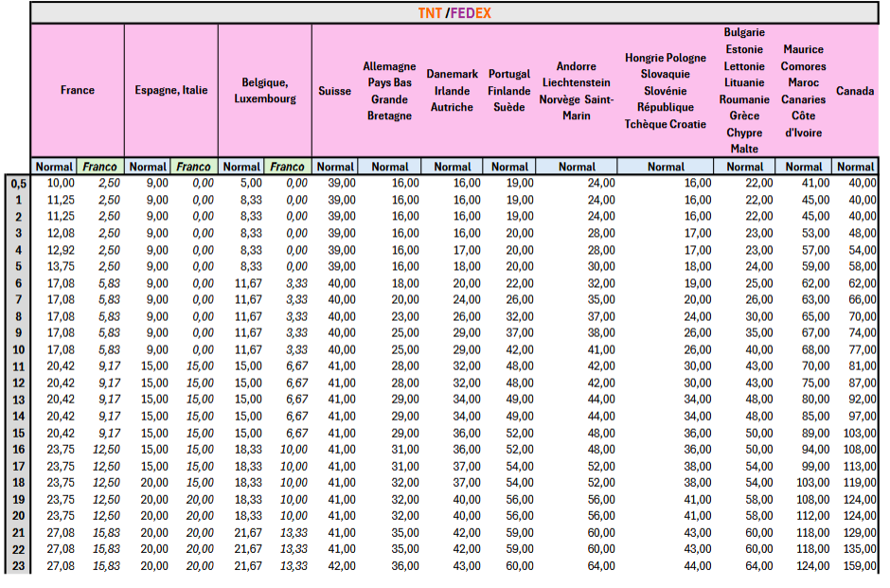Click the Hongrie Pologne Slovaquie header cell
Viewport: 890px width, 588px height.
[666, 91]
